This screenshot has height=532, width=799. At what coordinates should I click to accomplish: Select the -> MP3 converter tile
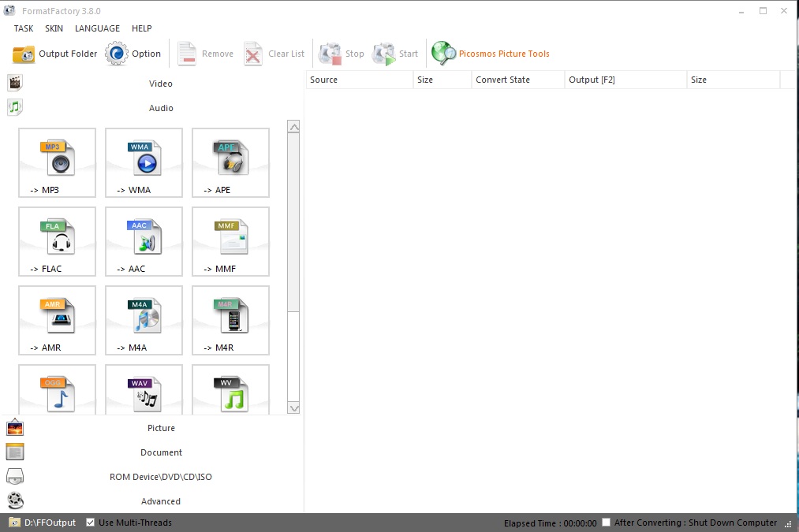[57, 162]
